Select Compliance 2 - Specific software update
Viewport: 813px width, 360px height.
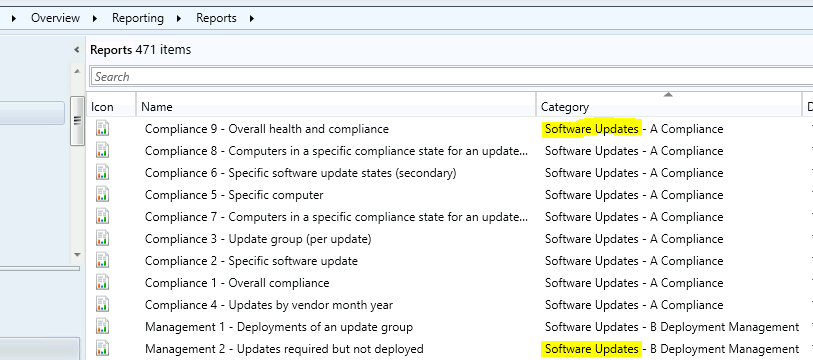point(251,261)
